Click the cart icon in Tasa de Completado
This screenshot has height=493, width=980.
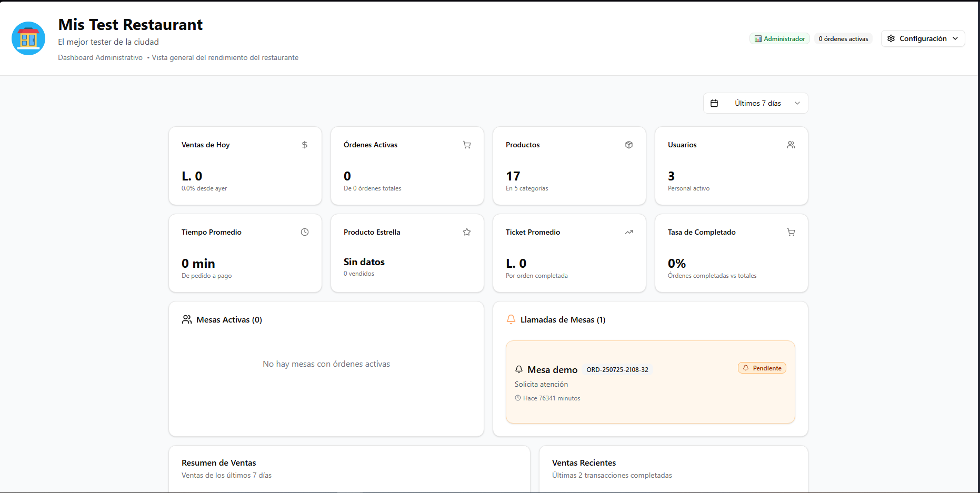[791, 232]
